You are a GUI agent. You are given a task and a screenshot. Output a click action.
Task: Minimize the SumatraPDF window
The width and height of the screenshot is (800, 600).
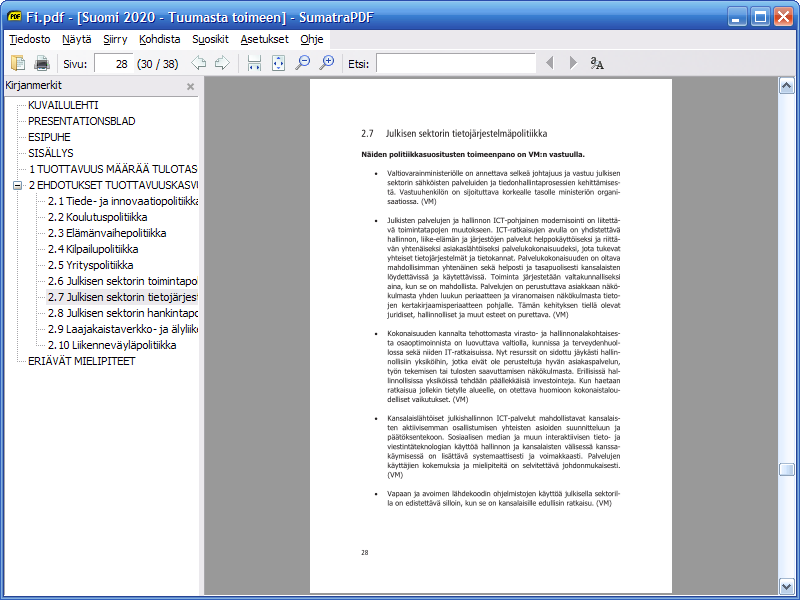click(x=736, y=17)
